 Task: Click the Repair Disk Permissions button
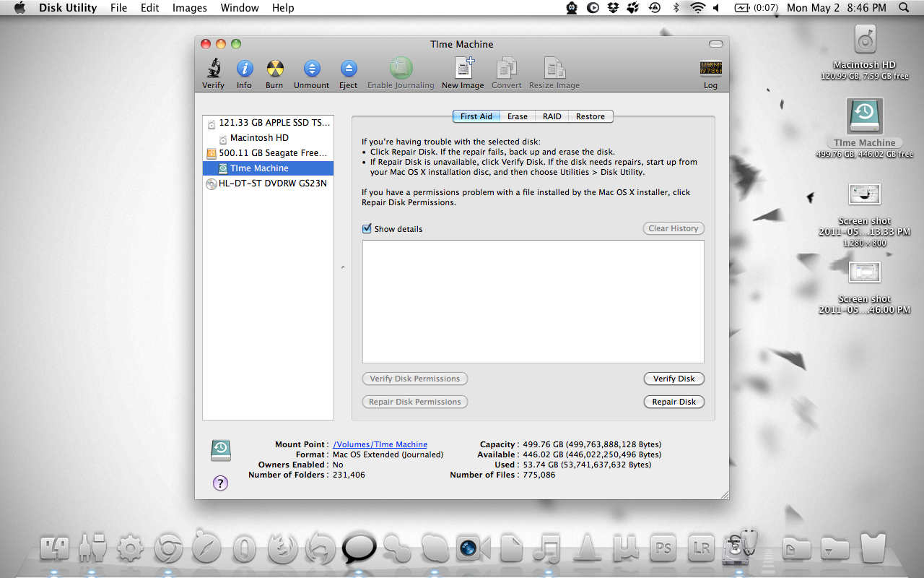click(415, 402)
